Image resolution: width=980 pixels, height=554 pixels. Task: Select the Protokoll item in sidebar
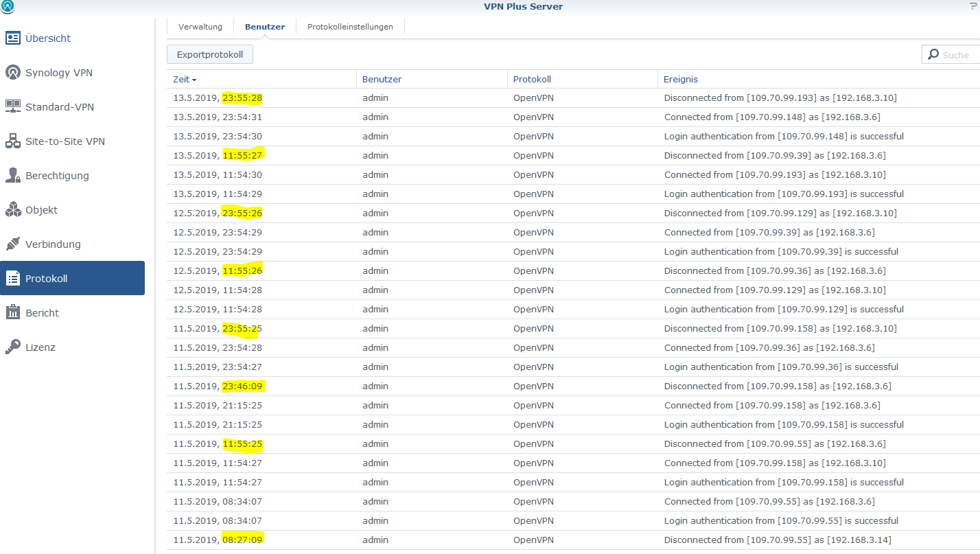point(72,279)
